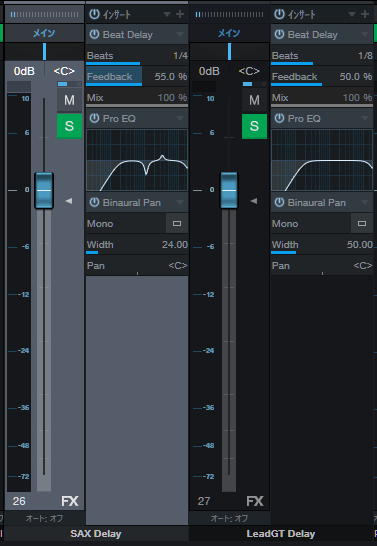Screen dimensions: 377x546
Task: Click automation mode button on channel 27
Action: click(x=229, y=518)
